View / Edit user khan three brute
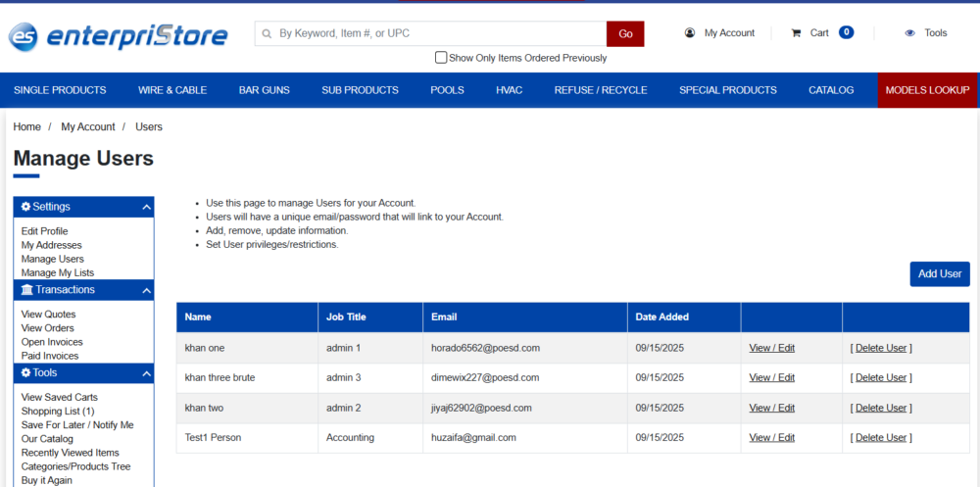Viewport: 980px width, 487px height. tap(772, 377)
